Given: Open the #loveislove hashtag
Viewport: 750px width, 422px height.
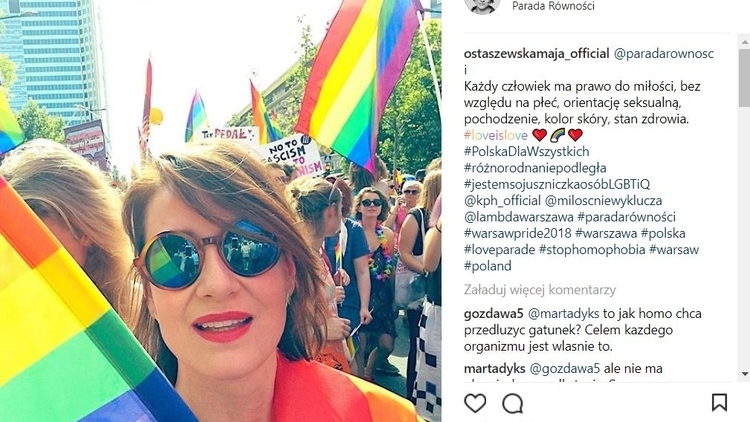Looking at the screenshot, I should pos(496,135).
